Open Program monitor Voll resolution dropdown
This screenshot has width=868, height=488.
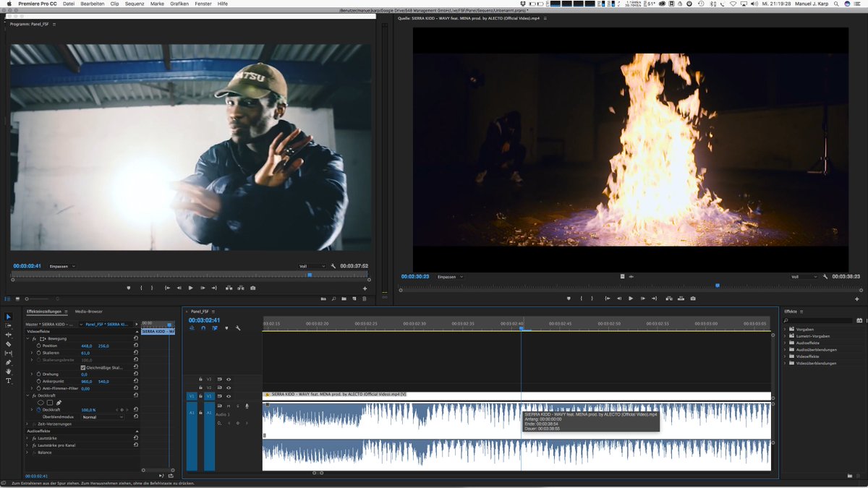click(x=312, y=266)
